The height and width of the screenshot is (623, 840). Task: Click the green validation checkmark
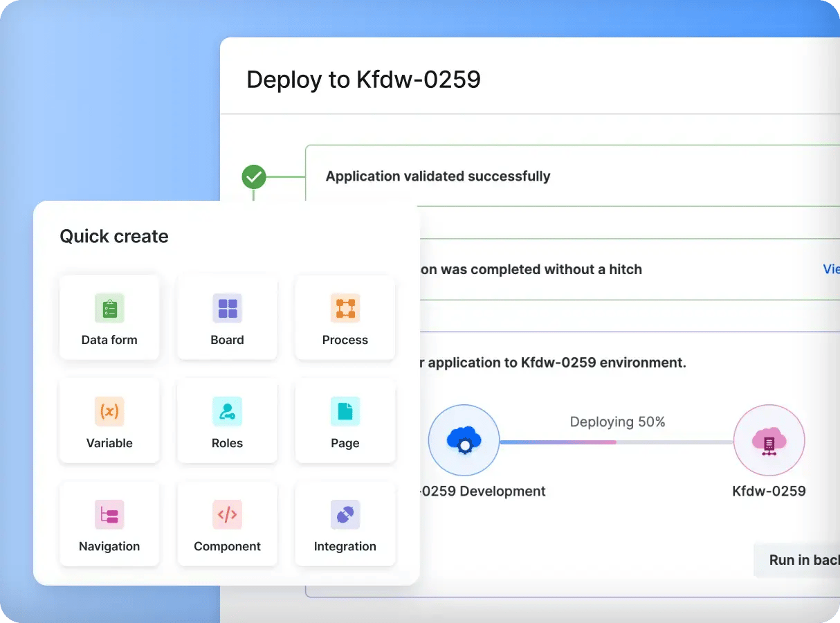[x=254, y=177]
